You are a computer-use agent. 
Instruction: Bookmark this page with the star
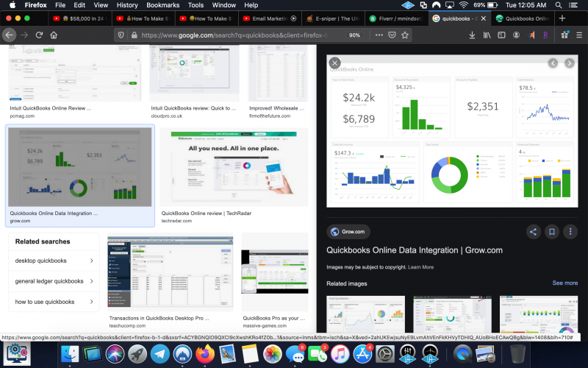405,35
